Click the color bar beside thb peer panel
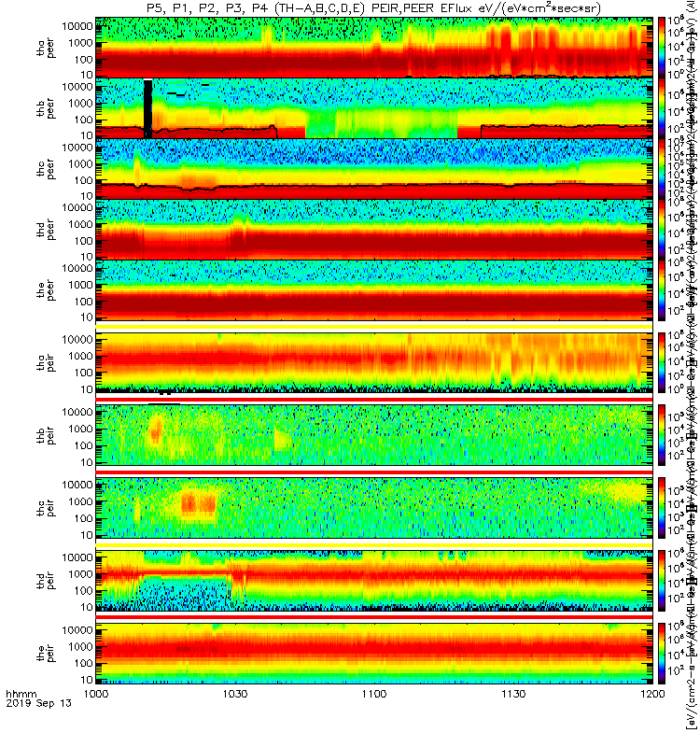This screenshot has width=700, height=747. (x=662, y=108)
